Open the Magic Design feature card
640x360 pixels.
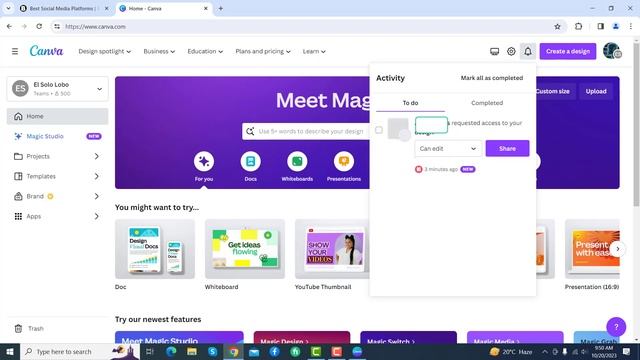tap(302, 337)
